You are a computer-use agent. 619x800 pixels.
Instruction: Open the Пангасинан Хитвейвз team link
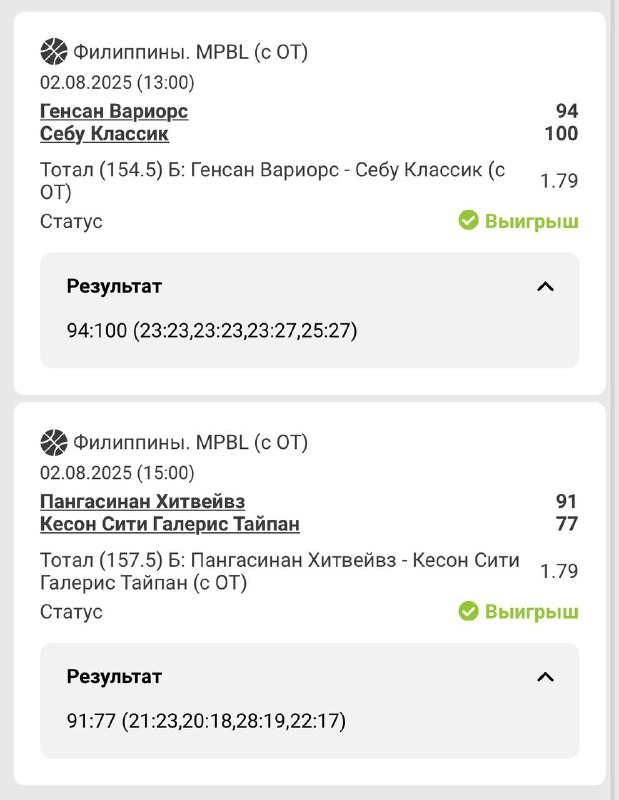(142, 501)
